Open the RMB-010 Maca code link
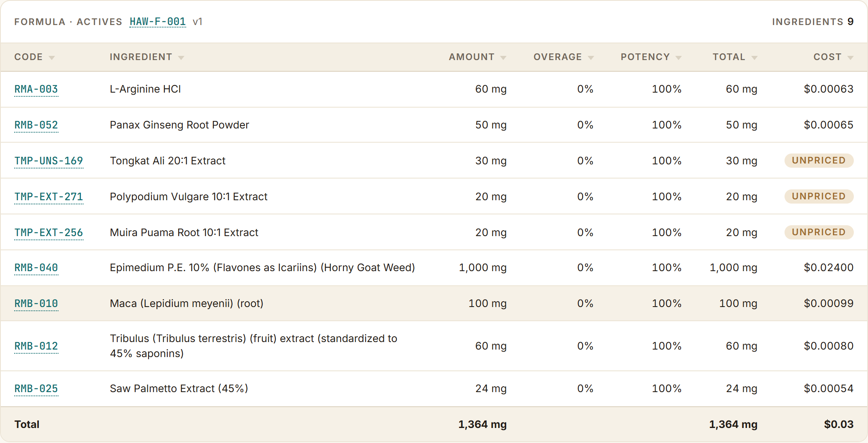The width and height of the screenshot is (868, 443). click(36, 304)
